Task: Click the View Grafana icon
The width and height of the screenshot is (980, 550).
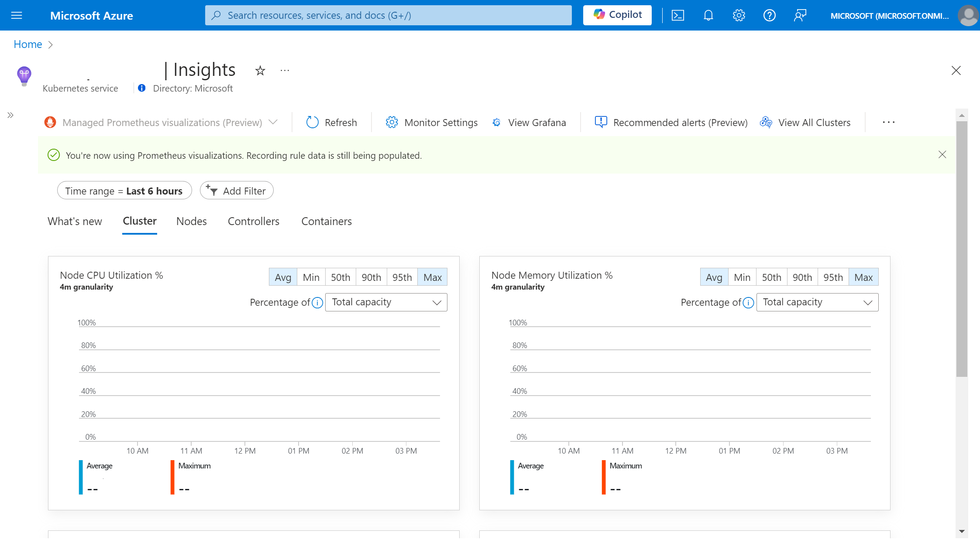Action: 497,123
